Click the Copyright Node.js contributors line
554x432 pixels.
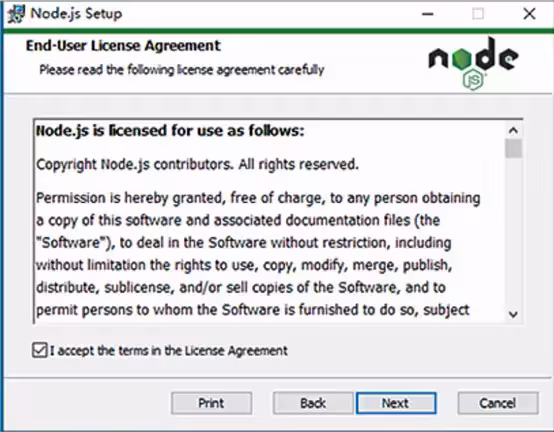197,164
